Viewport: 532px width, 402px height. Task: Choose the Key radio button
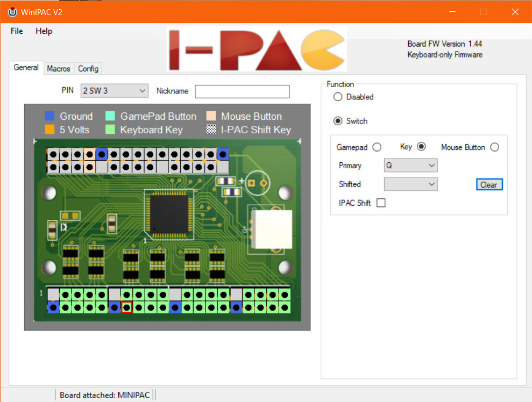point(421,146)
